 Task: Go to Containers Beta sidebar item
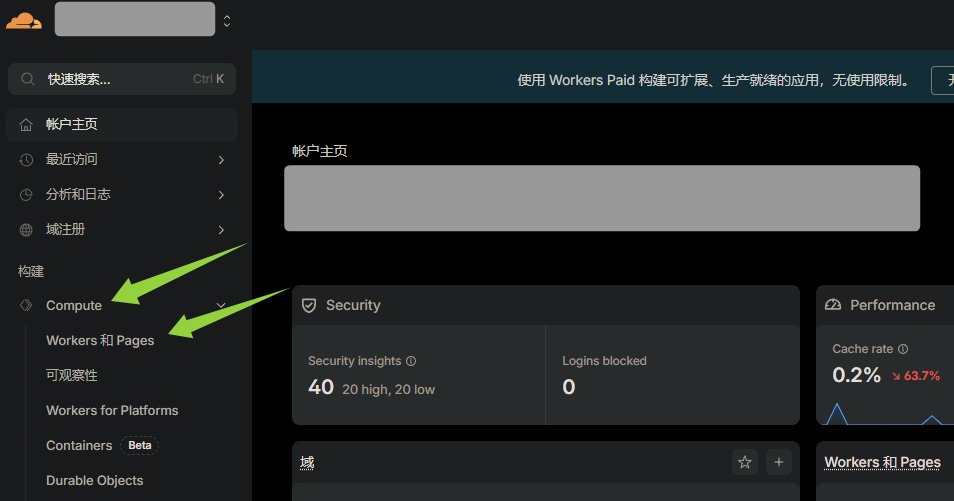click(x=79, y=446)
